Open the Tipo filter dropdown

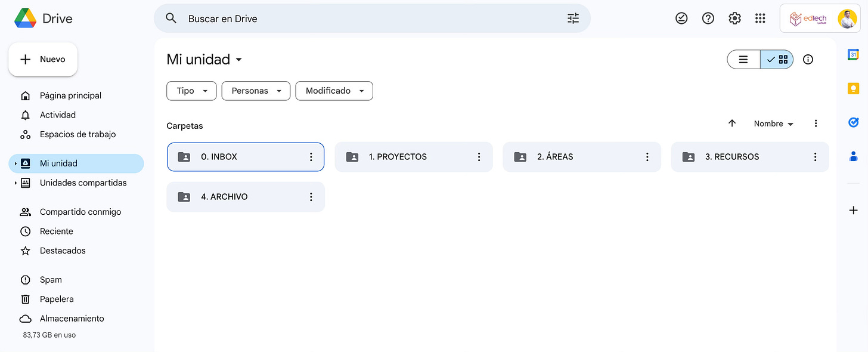coord(191,91)
